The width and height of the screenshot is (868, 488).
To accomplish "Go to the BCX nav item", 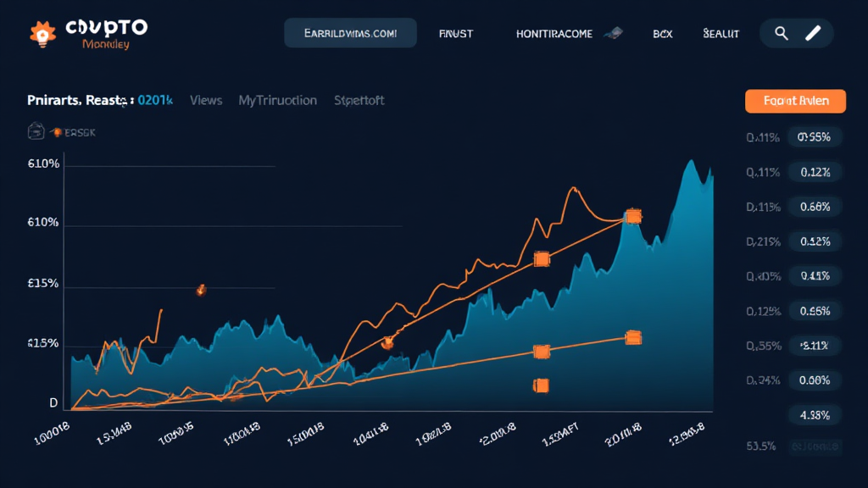I will pos(662,34).
